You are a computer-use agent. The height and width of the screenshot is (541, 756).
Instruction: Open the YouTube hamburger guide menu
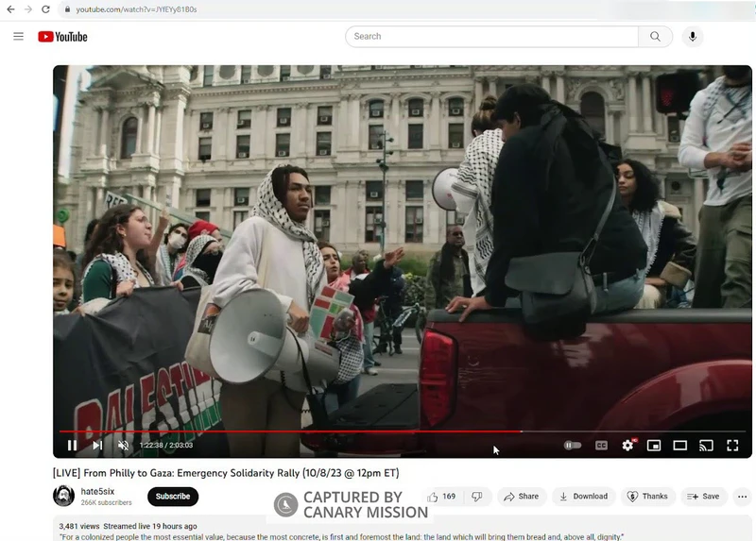point(18,37)
